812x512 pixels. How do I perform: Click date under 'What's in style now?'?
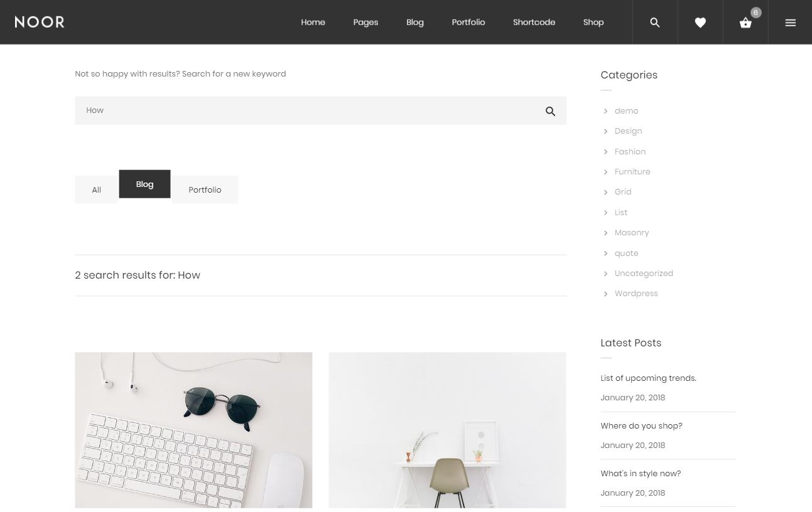tap(632, 493)
